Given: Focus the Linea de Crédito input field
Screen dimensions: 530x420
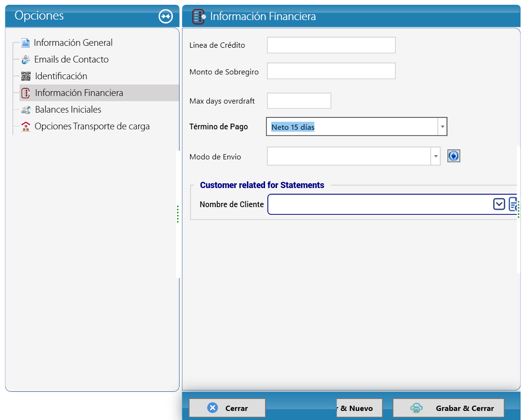Looking at the screenshot, I should (331, 45).
